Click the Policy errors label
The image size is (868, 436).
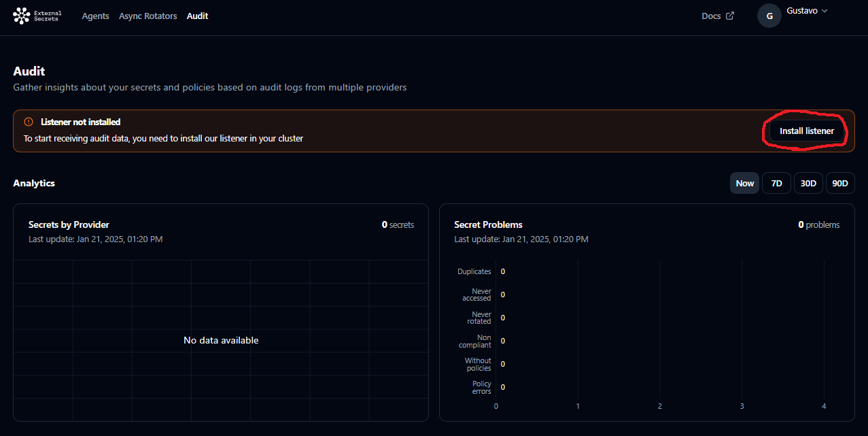pyautogui.click(x=481, y=387)
